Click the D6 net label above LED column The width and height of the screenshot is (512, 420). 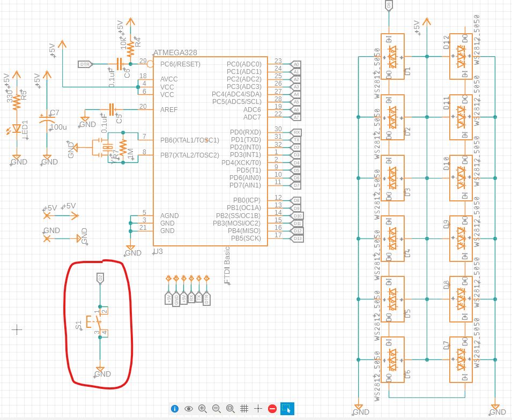(x=389, y=5)
